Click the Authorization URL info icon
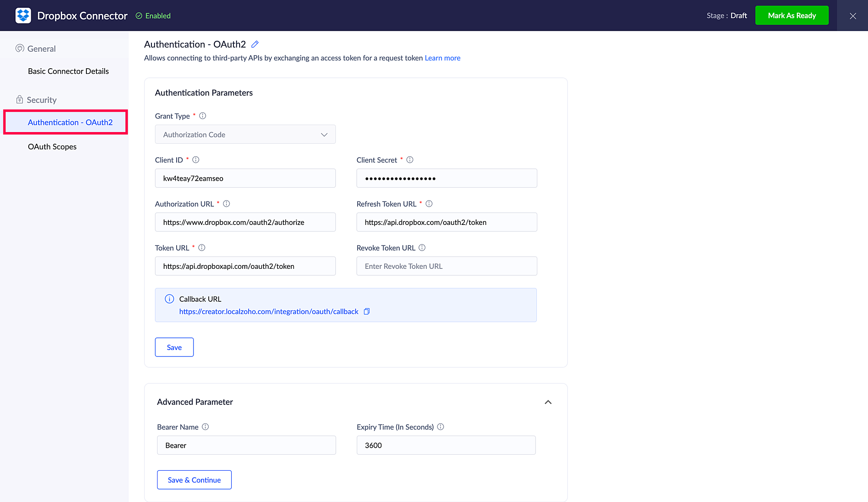 point(227,204)
